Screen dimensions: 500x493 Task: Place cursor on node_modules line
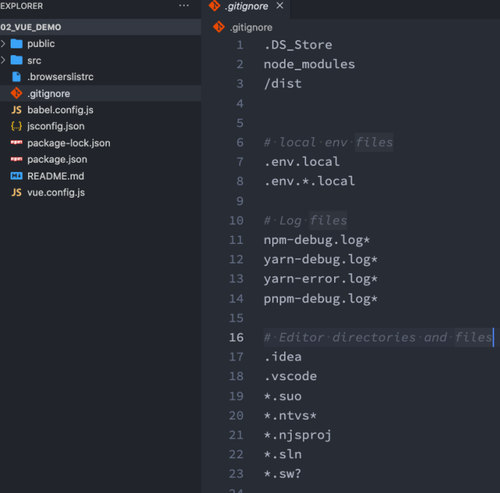[x=309, y=64]
